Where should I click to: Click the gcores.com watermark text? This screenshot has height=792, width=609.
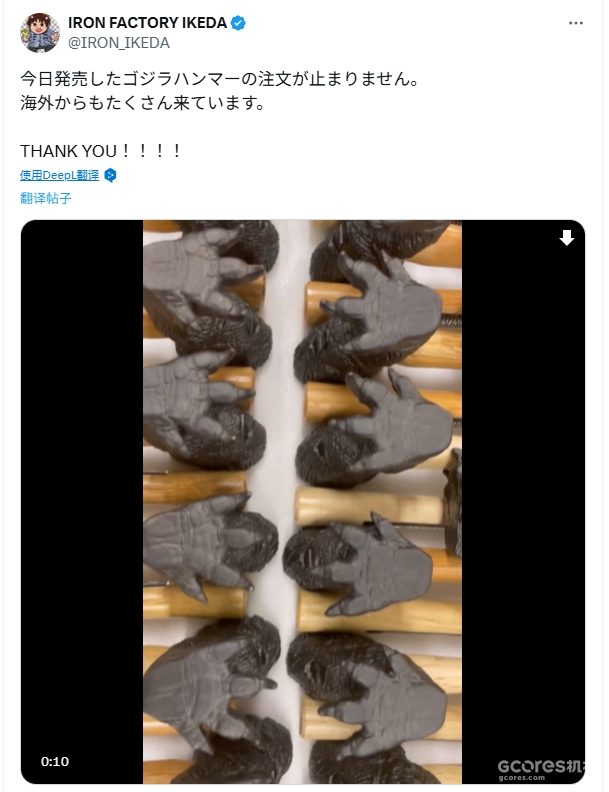pos(522,777)
